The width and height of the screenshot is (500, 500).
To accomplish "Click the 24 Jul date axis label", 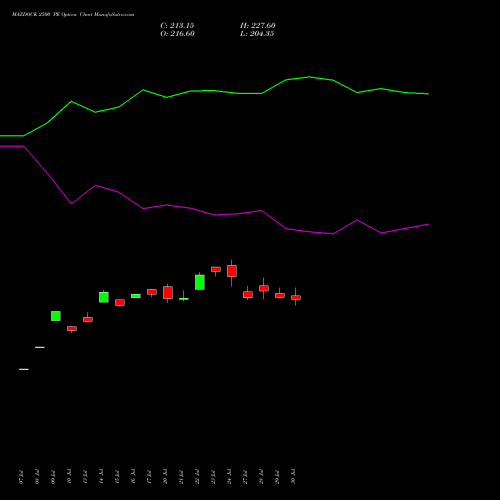I will (x=229, y=477).
